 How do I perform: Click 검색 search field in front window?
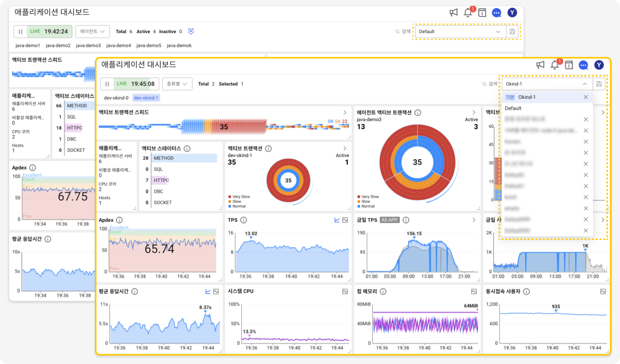click(489, 84)
